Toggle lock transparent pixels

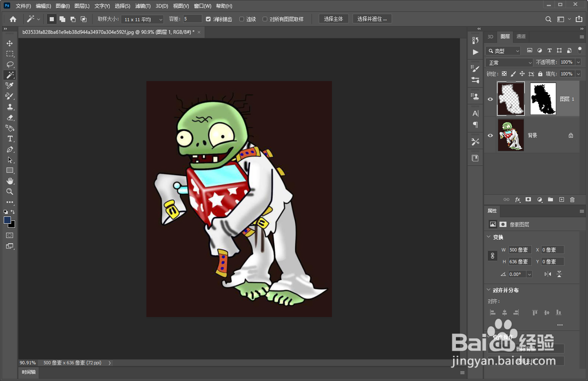(x=504, y=74)
